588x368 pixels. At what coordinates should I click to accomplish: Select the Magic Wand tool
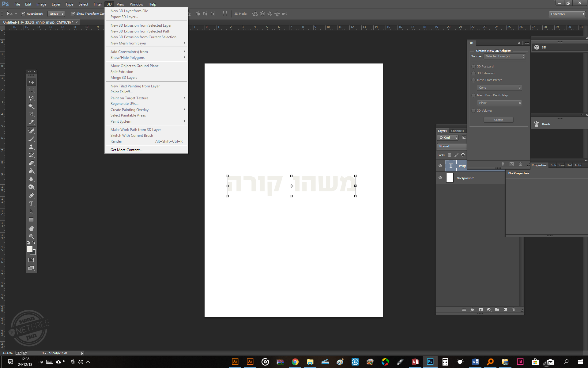click(31, 106)
